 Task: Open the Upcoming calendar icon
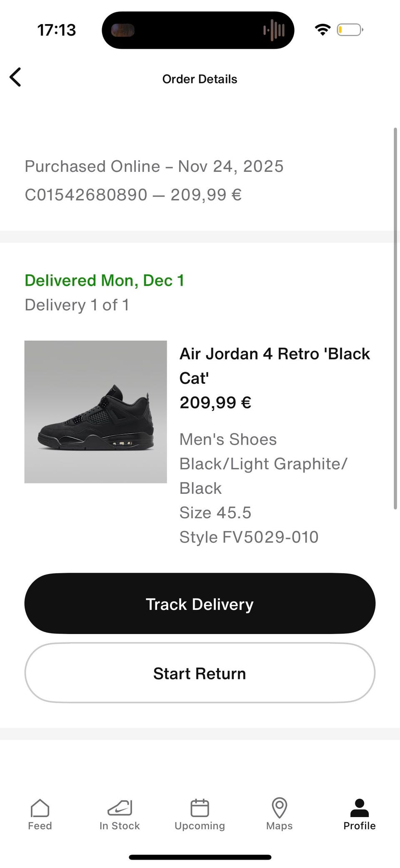point(200,808)
